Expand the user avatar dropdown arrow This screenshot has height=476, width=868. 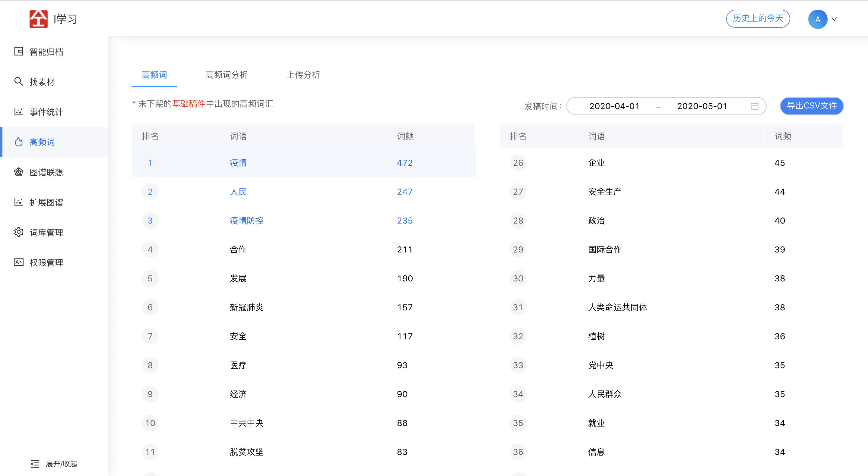[x=834, y=19]
